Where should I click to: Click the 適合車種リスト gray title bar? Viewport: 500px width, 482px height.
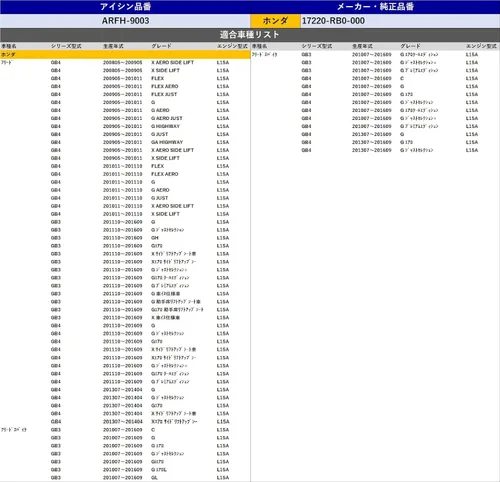[x=250, y=35]
